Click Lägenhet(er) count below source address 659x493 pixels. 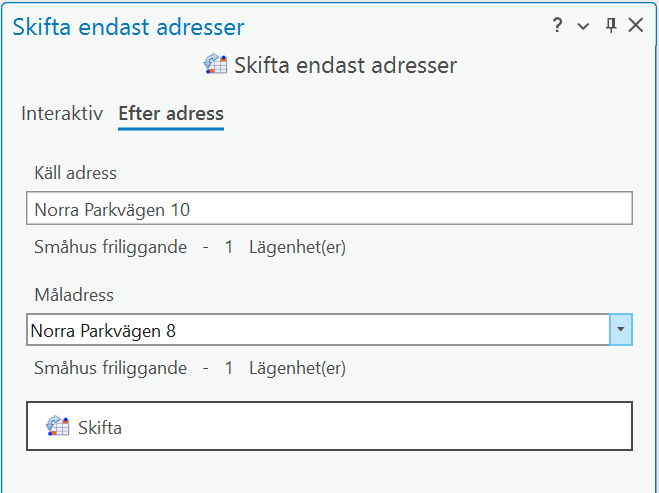click(x=296, y=247)
